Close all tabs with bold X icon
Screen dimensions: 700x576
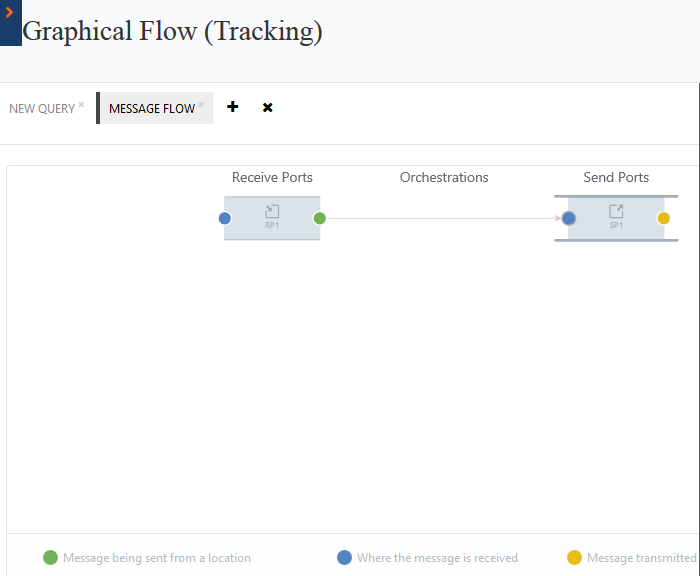(267, 107)
